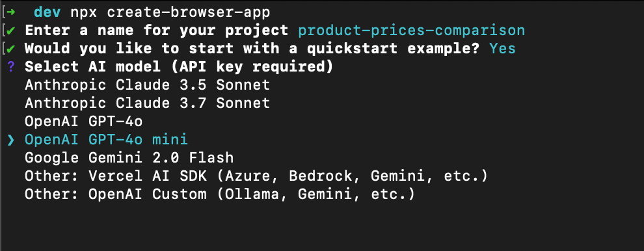Click the npx create-browser-app command text
This screenshot has height=251, width=644.
[170, 13]
